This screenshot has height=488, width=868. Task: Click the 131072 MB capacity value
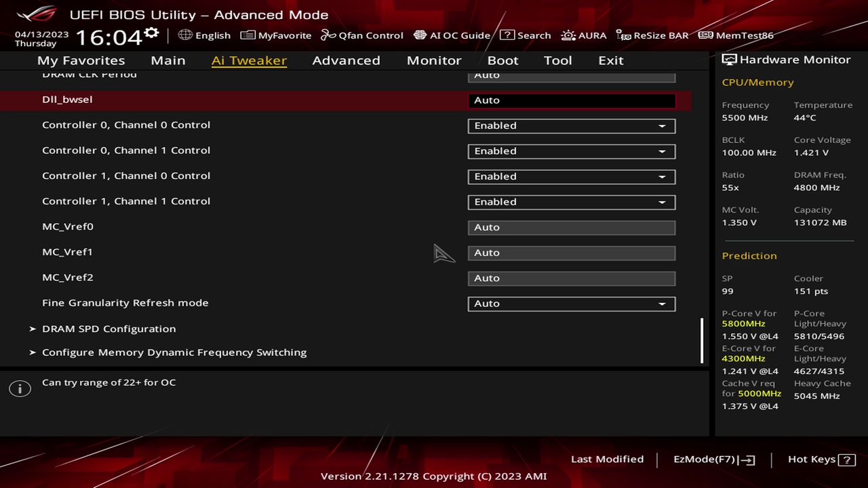click(x=821, y=223)
